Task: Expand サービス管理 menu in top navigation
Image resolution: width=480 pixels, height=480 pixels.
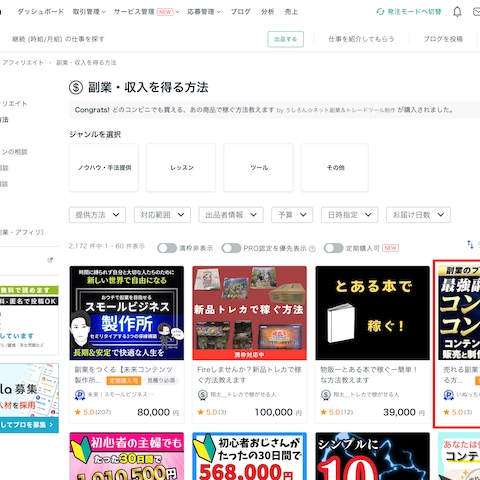Action: pyautogui.click(x=147, y=12)
